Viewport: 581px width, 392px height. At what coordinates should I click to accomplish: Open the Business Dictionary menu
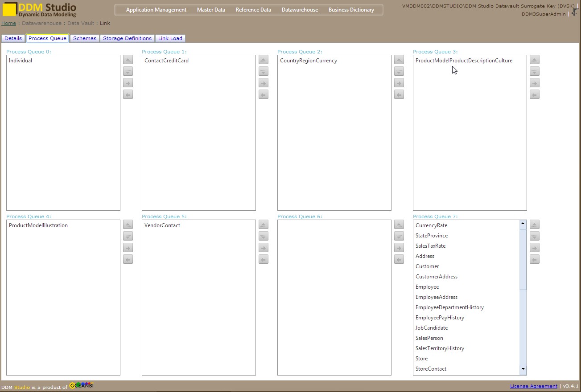click(351, 10)
